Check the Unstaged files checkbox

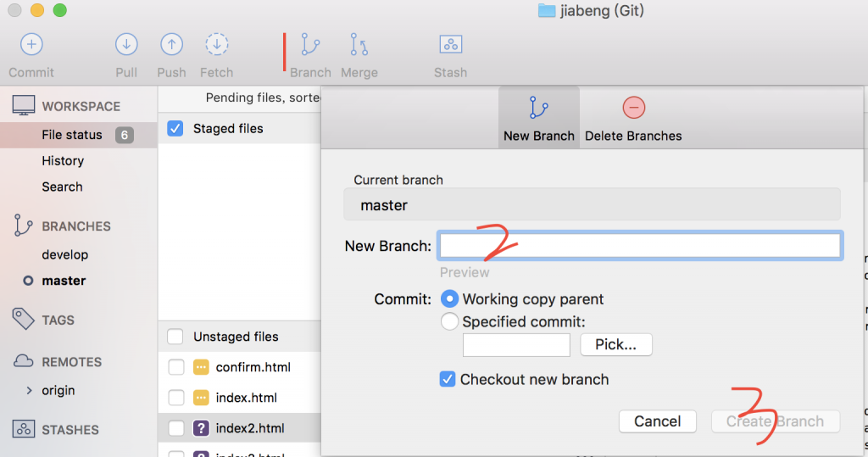point(175,337)
